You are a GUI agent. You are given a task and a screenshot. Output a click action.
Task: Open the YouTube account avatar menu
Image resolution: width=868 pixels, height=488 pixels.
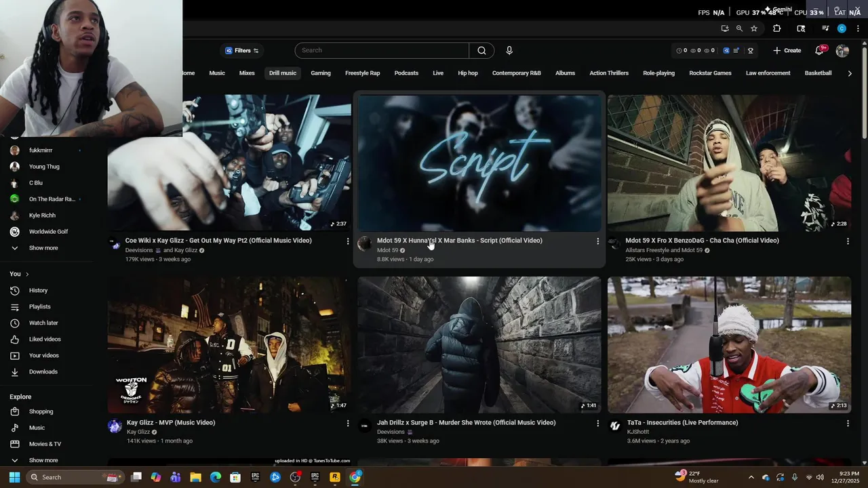pyautogui.click(x=842, y=50)
